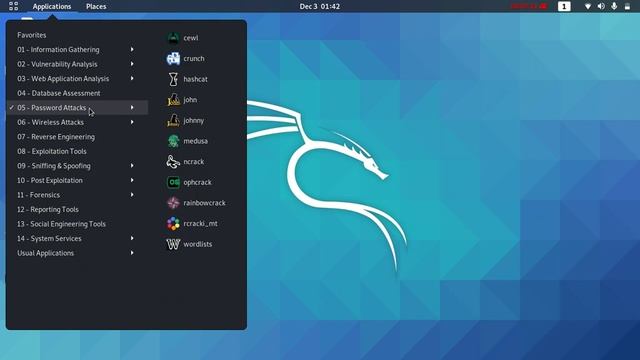Start johnny from its icon
Screen dimensions: 640x360
tap(173, 120)
